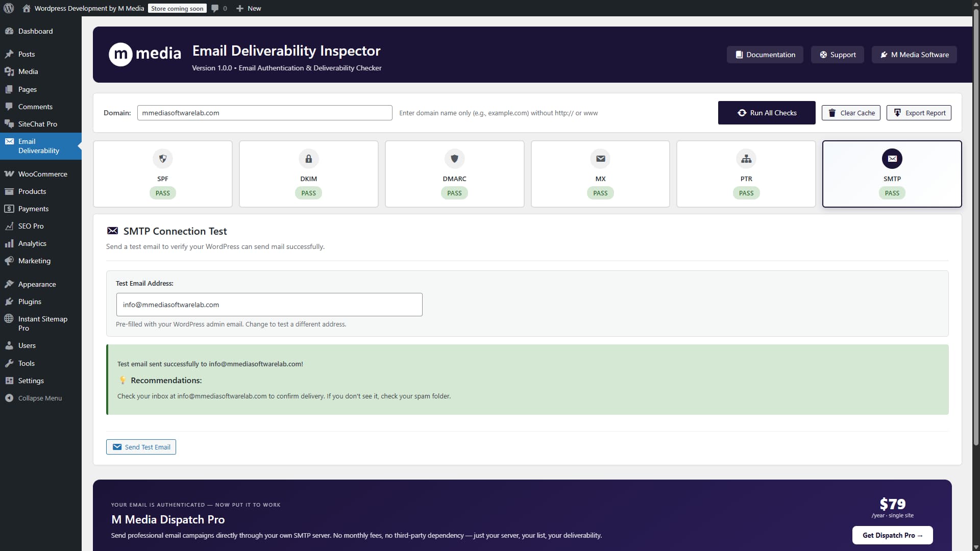Image resolution: width=980 pixels, height=551 pixels.
Task: Select the DMARC shield icon
Action: pyautogui.click(x=454, y=159)
